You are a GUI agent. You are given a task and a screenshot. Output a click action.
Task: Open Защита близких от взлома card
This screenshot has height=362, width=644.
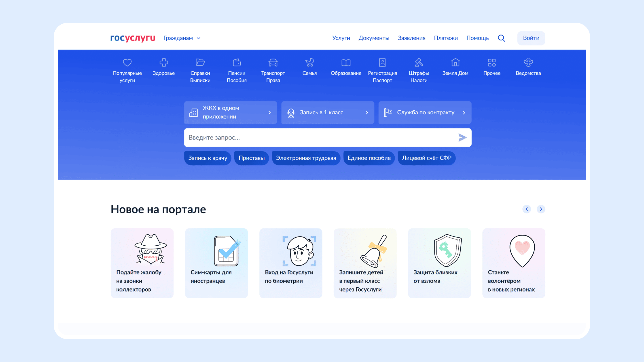439,263
